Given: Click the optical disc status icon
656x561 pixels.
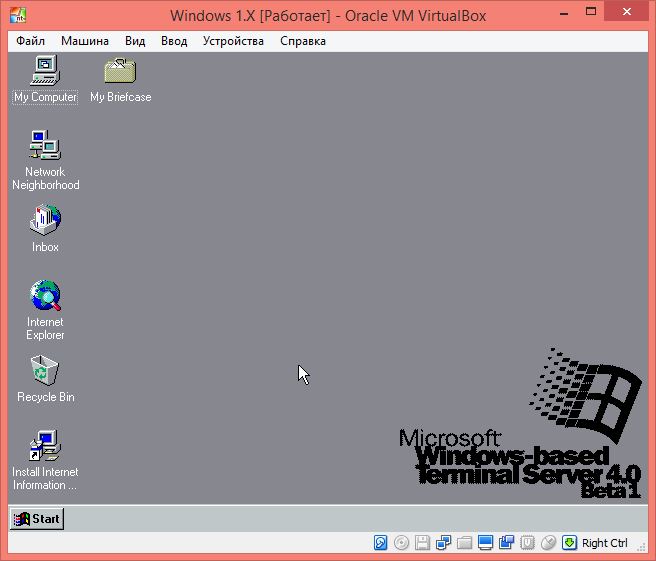Looking at the screenshot, I should click(x=402, y=543).
